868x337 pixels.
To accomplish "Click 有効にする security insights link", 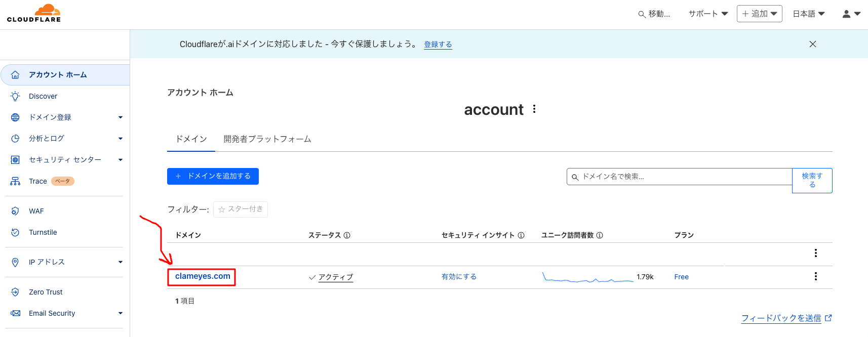I will [x=459, y=277].
